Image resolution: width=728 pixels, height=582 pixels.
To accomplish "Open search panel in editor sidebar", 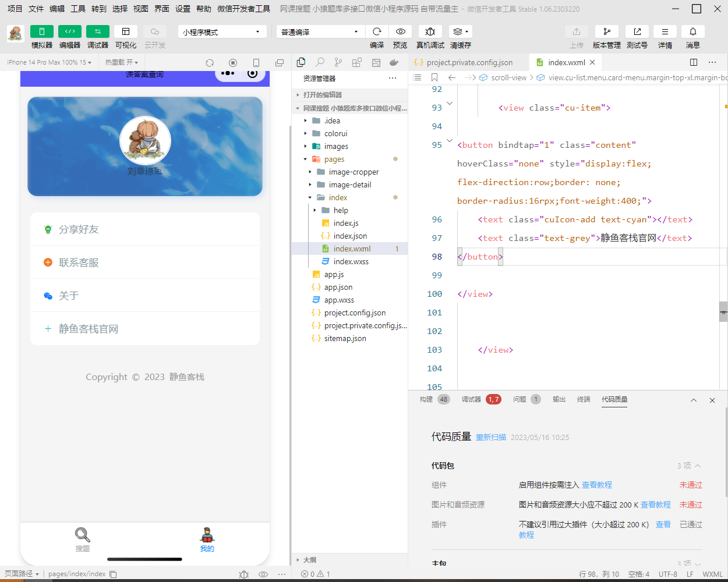I will [320, 62].
